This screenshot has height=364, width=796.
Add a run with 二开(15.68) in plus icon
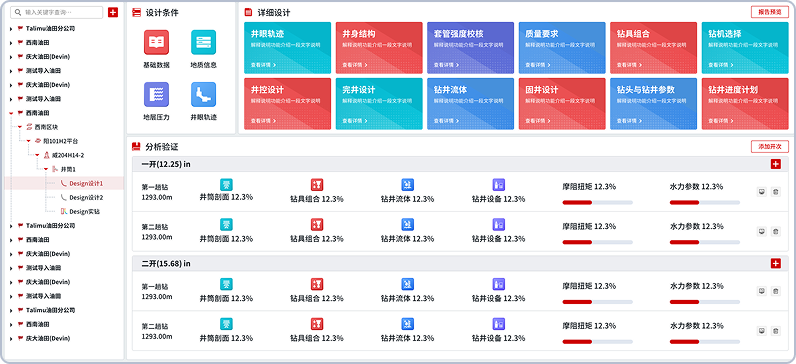[x=775, y=263]
